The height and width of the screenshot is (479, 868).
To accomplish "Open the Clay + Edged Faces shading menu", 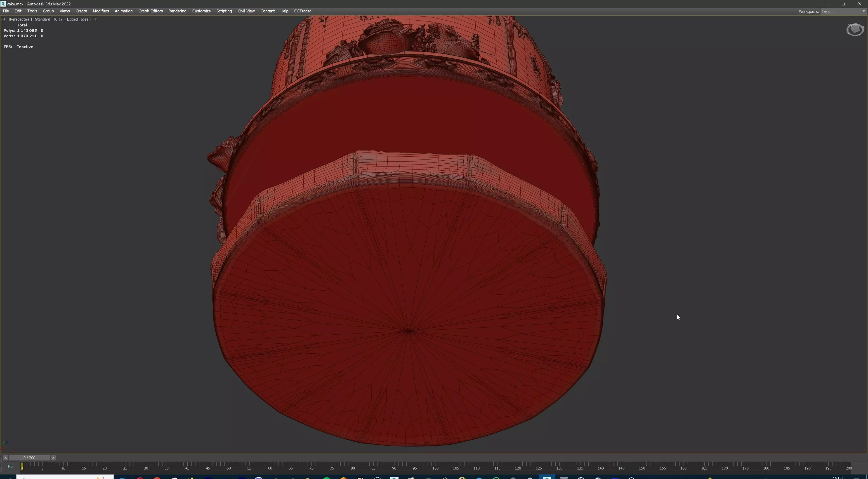I will (x=72, y=19).
